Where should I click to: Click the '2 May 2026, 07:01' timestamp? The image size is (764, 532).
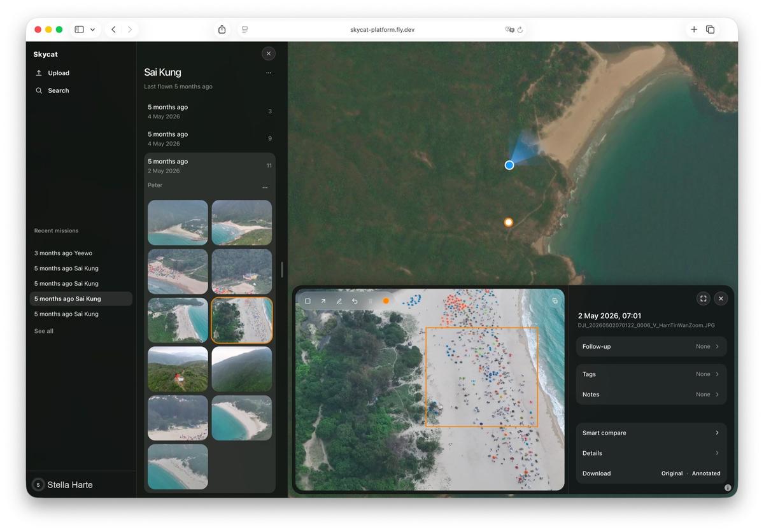609,316
